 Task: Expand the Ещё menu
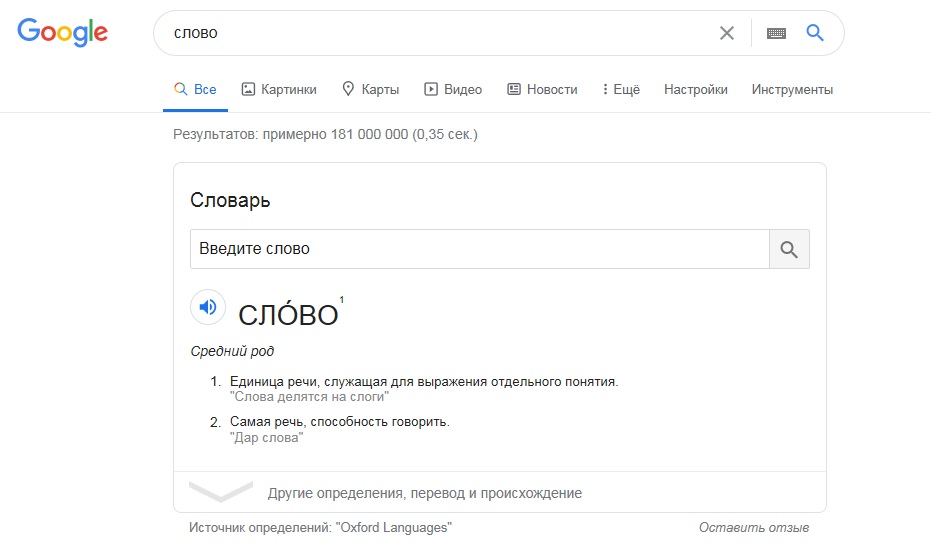click(621, 90)
